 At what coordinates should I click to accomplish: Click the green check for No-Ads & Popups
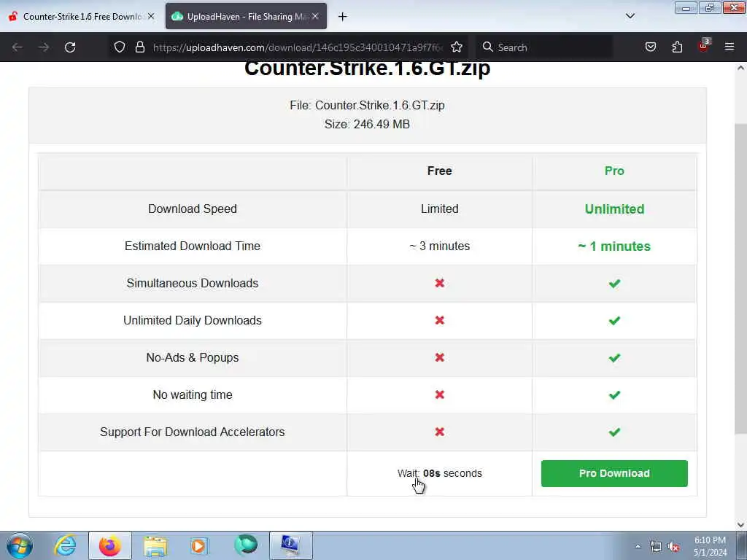coord(614,357)
